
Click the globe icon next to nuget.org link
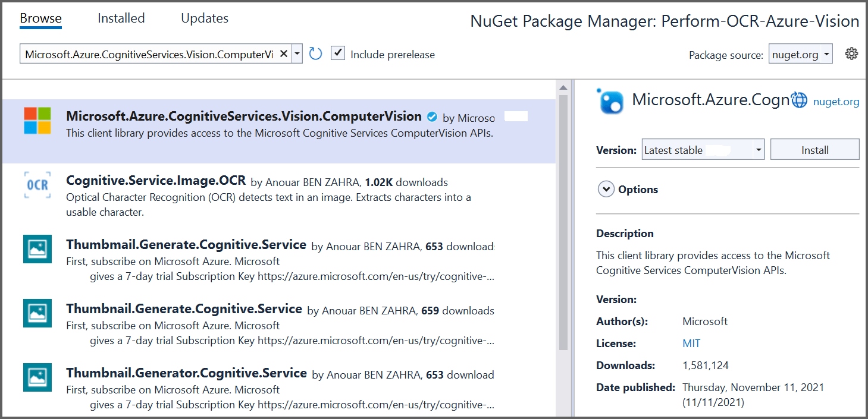coord(799,99)
